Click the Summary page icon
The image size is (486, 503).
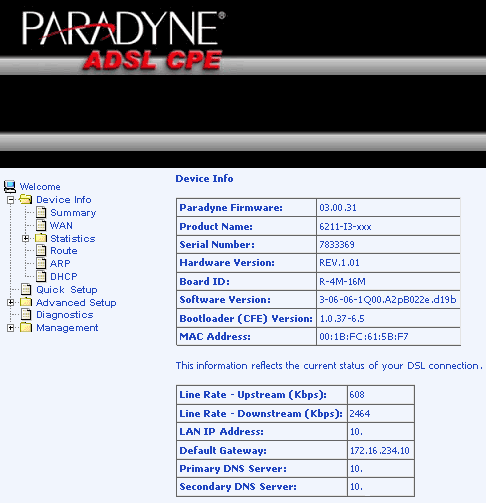pos(41,212)
